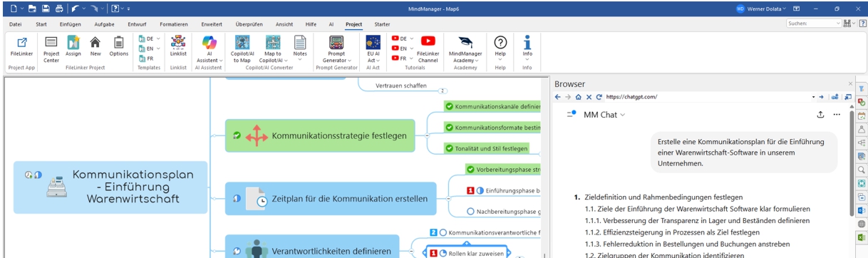The image size is (868, 258).
Task: Click progress icon on Rollen klar zuweisen
Action: click(443, 253)
